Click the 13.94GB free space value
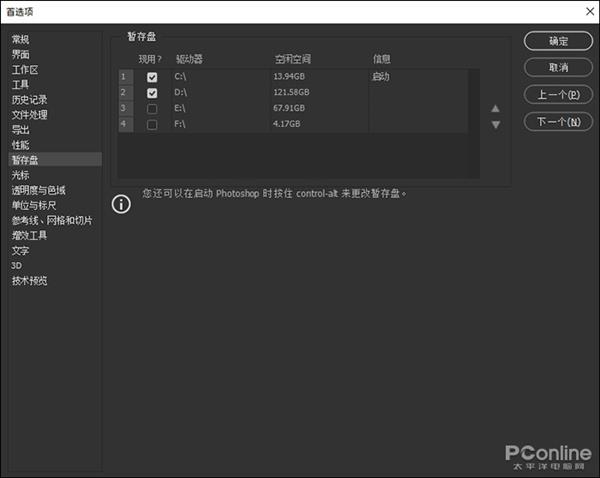Viewport: 600px width, 478px height. coord(289,77)
